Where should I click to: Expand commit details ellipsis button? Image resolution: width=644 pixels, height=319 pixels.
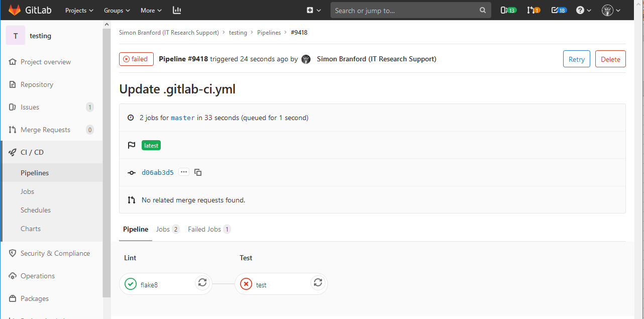tap(184, 172)
